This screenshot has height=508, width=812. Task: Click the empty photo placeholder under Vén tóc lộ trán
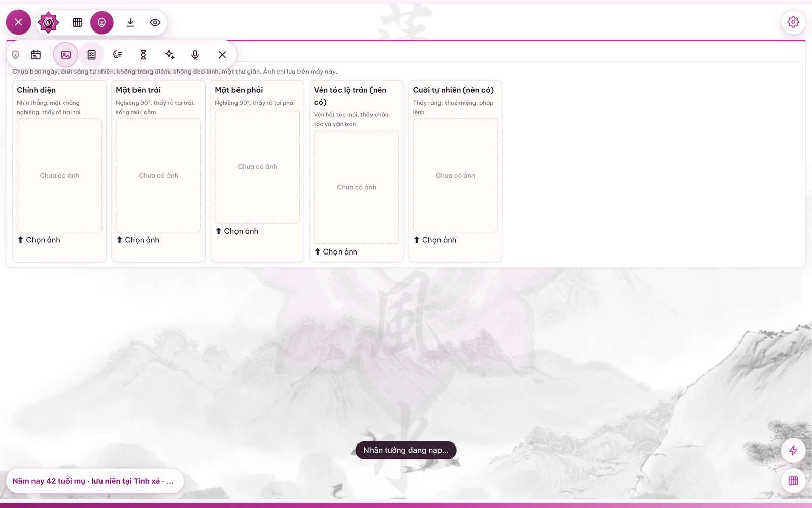356,187
